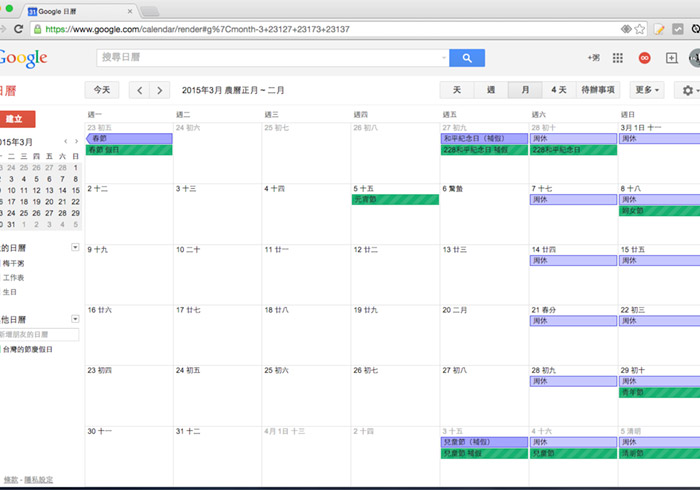Click the 31 十二 day header
Screen dimensions: 700x490
pyautogui.click(x=188, y=431)
